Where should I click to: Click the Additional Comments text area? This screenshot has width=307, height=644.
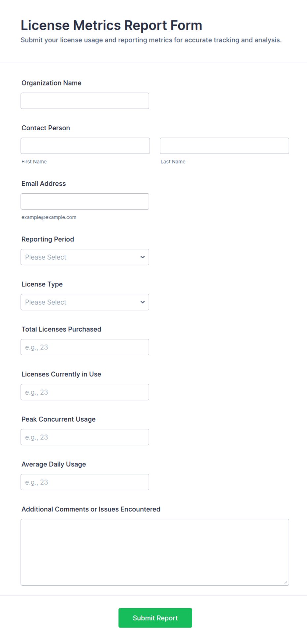155,552
